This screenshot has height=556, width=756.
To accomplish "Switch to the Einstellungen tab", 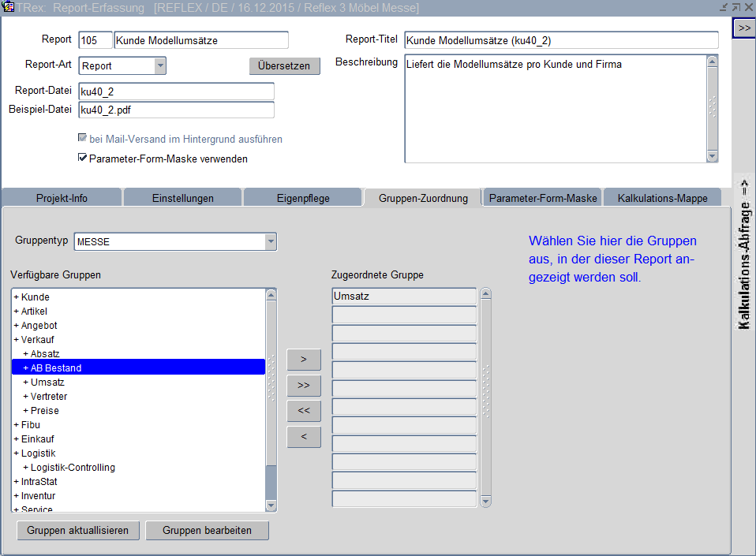I will (x=182, y=198).
